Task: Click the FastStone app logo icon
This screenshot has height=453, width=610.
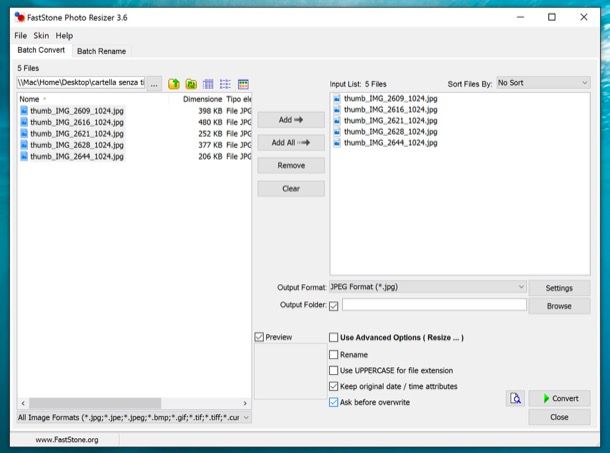Action: pos(19,17)
